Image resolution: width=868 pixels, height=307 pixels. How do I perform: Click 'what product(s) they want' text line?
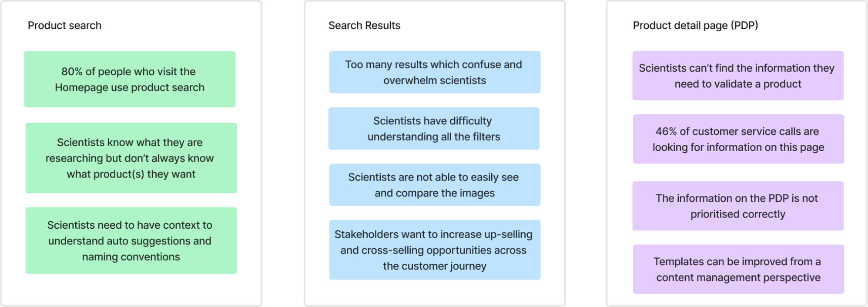131,174
